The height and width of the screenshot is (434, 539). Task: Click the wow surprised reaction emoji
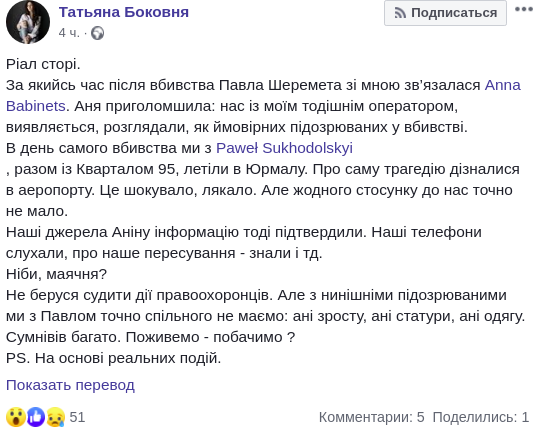[16, 417]
